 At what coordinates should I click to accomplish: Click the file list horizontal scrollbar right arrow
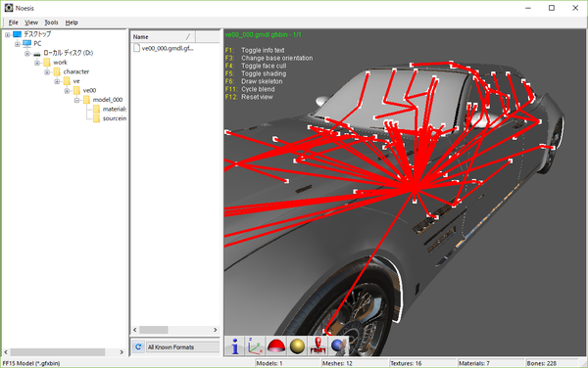tap(216, 330)
